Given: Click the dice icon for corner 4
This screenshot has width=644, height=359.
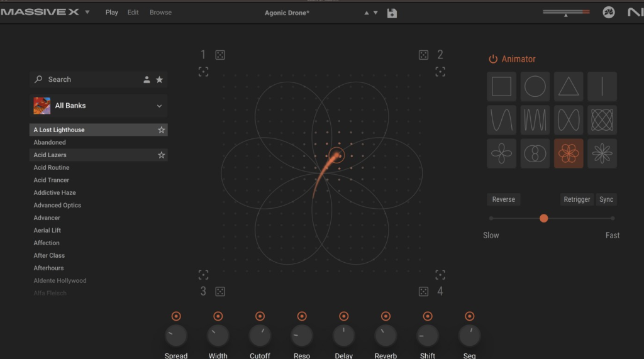Looking at the screenshot, I should (424, 291).
